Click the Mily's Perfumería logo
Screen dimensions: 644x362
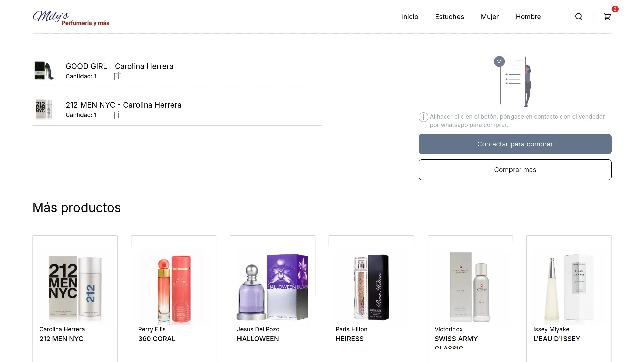coord(71,18)
